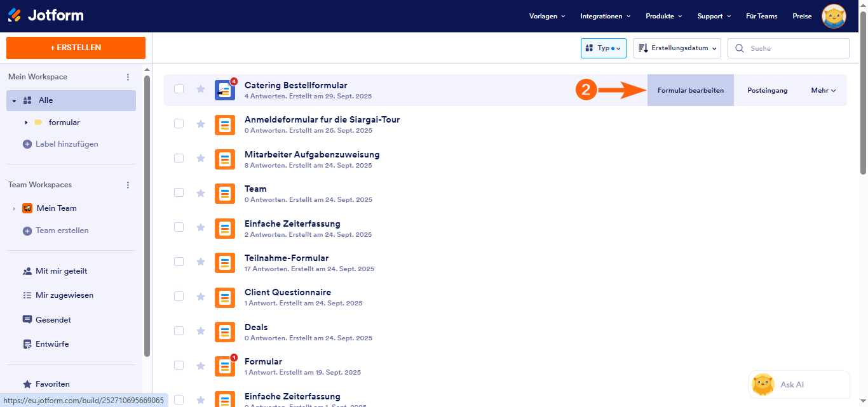868x407 pixels.
Task: Expand the formular label tree item
Action: point(26,123)
